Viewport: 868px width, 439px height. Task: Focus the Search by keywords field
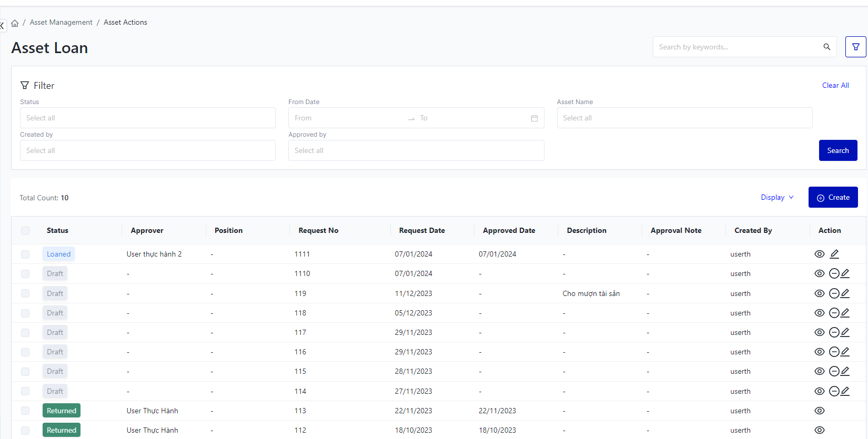click(736, 47)
